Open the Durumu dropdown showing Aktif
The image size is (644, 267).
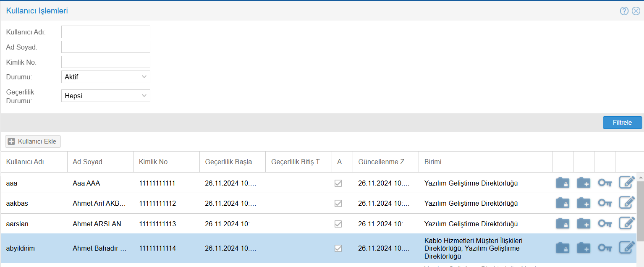(x=106, y=77)
